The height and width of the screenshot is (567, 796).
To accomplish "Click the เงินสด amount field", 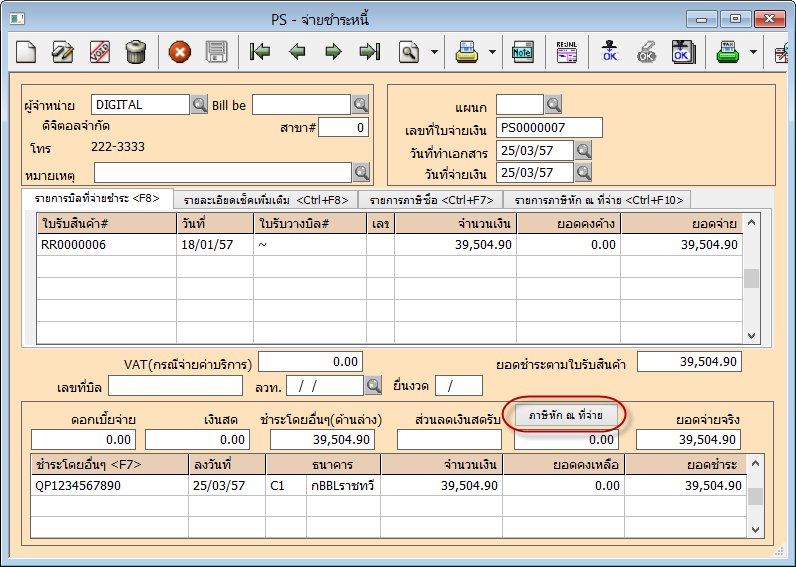I will 196,440.
